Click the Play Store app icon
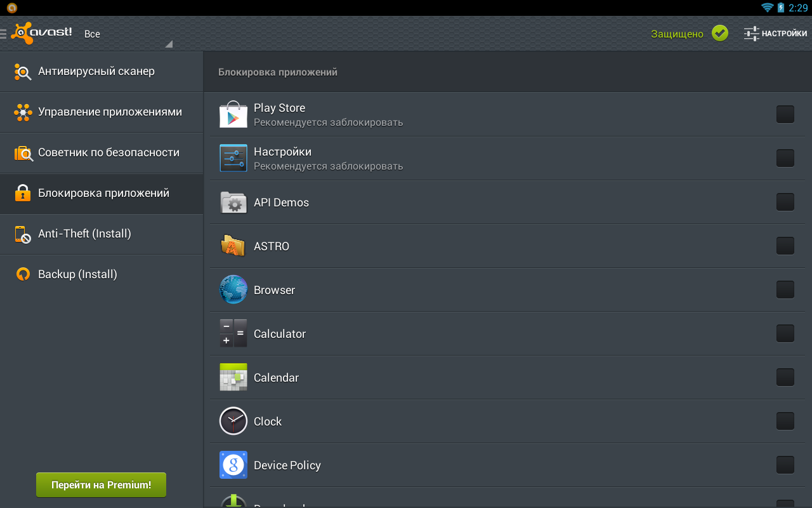Image resolution: width=812 pixels, height=508 pixels. pos(233,114)
